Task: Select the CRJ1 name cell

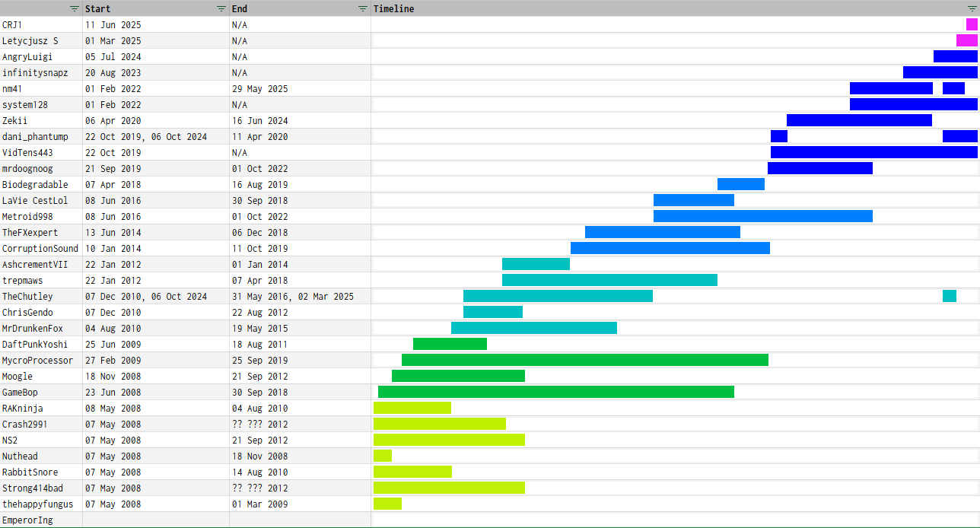Action: (x=12, y=25)
